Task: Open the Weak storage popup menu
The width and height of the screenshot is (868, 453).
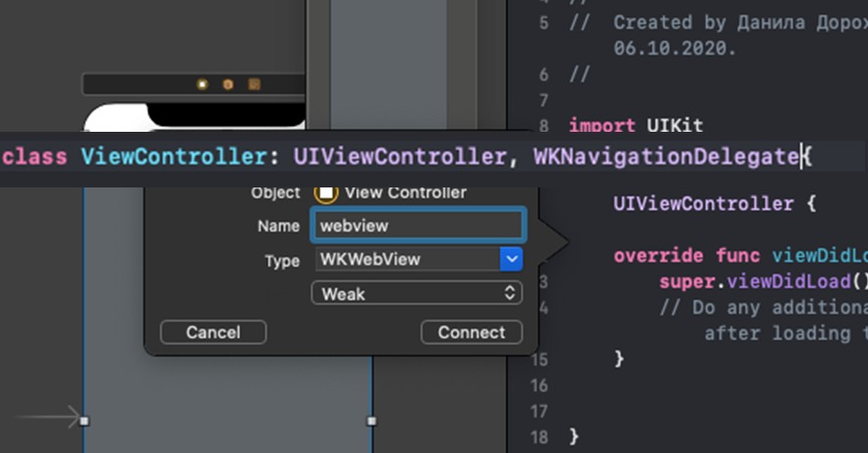Action: tap(416, 293)
